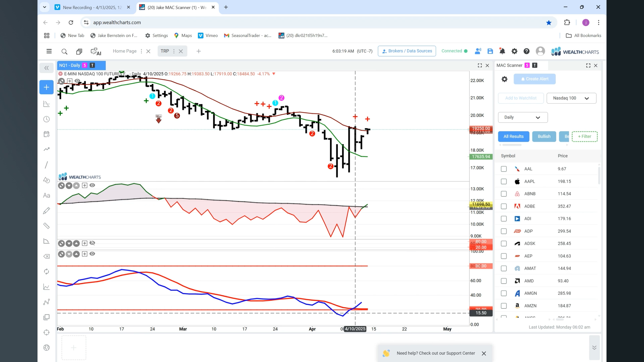Tick the ABNB checkbox

[x=503, y=194]
